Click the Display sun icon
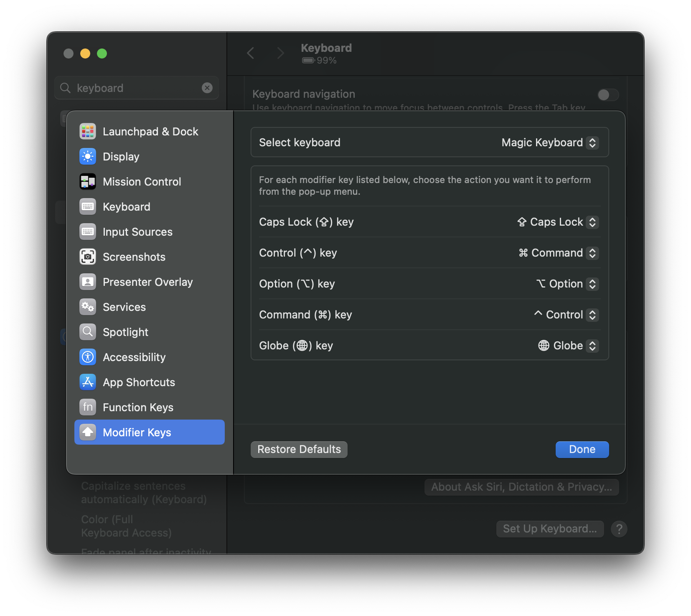Screen dimensions: 691x616 click(x=88, y=157)
